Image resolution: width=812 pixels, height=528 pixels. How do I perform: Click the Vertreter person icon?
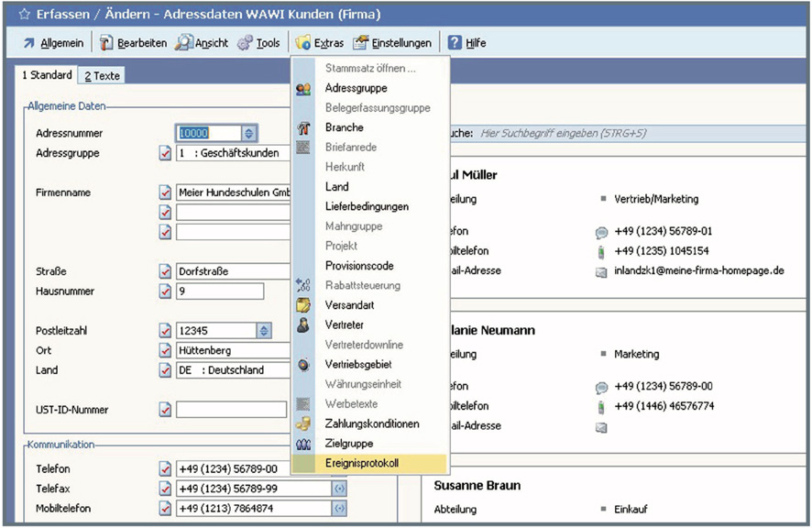(303, 325)
